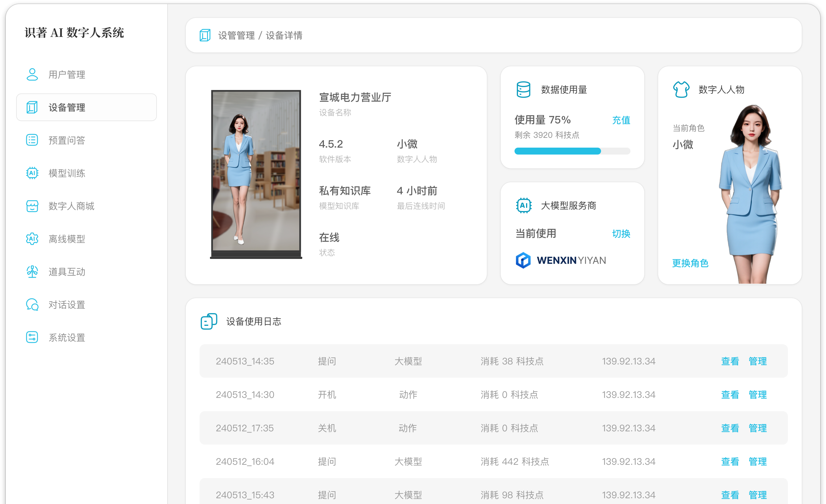The height and width of the screenshot is (504, 826).
Task: Click the 数字人商城 store icon
Action: click(x=32, y=206)
